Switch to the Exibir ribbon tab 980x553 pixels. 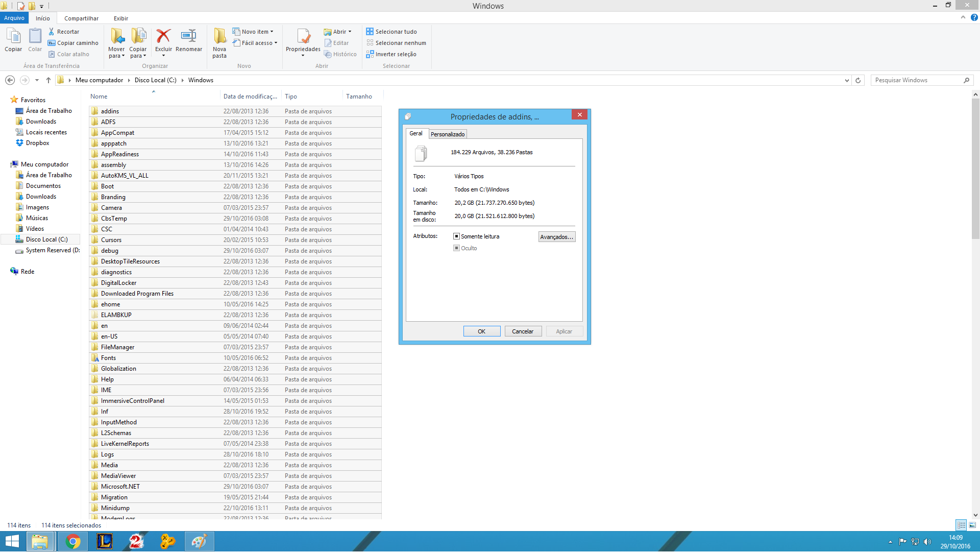[x=121, y=18]
